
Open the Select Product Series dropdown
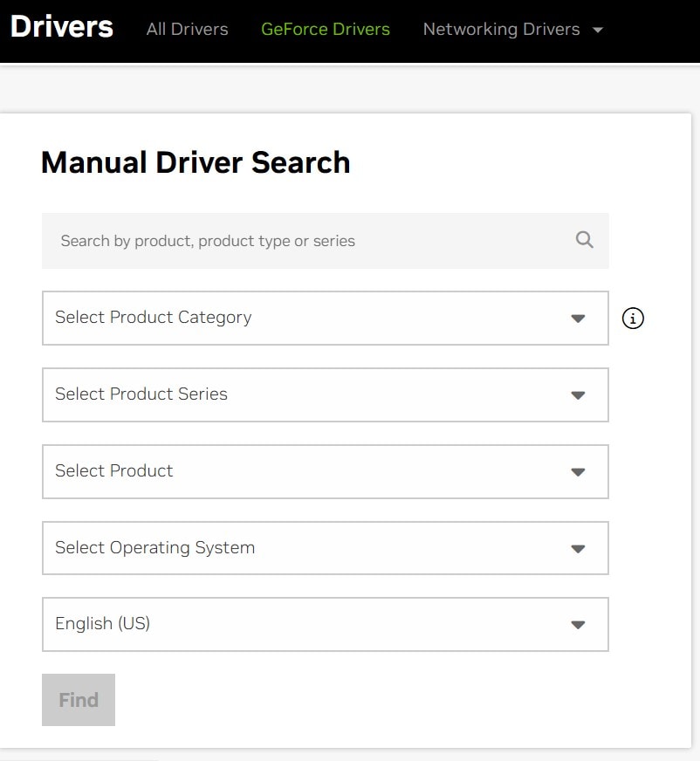pyautogui.click(x=326, y=395)
